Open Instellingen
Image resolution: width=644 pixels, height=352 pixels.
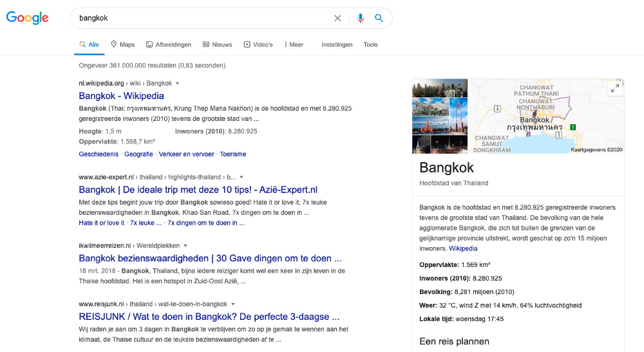pyautogui.click(x=337, y=44)
